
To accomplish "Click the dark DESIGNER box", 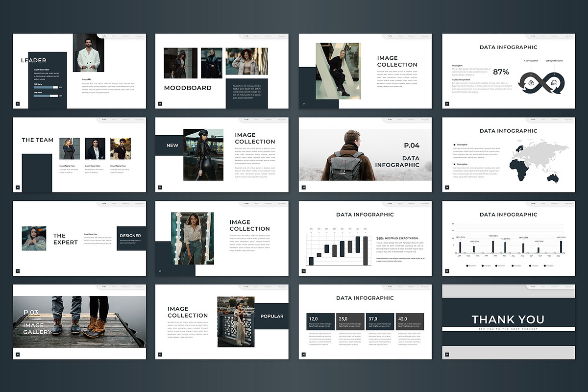I will [x=131, y=239].
